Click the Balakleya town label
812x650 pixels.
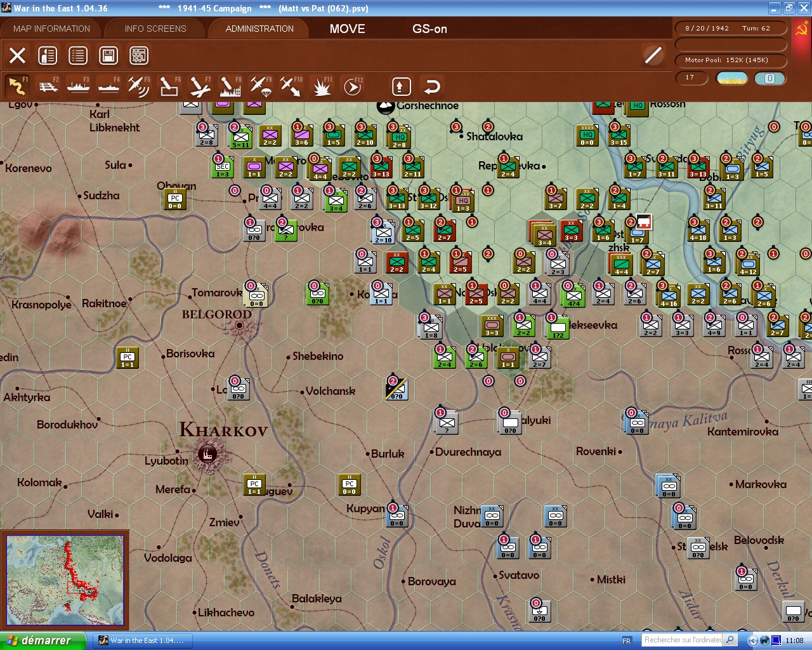317,599
